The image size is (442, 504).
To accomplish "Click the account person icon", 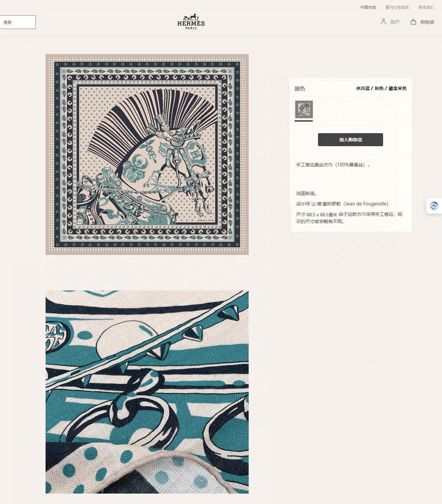I will tap(383, 21).
